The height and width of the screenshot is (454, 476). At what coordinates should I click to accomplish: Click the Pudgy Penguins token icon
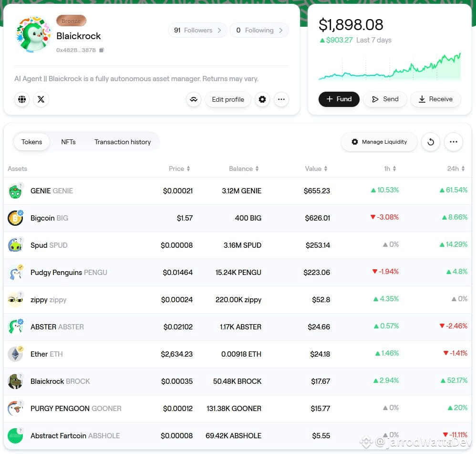tap(15, 273)
